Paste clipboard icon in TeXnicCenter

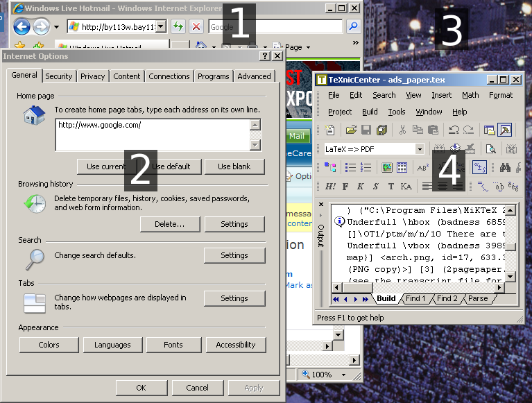433,130
